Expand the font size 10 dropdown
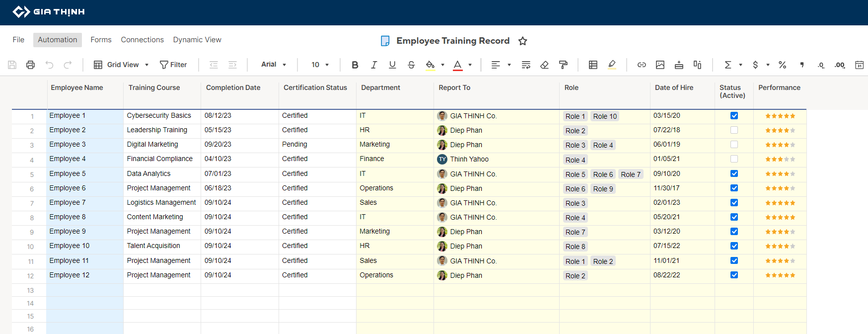Viewport: 868px width, 334px height. [320, 65]
